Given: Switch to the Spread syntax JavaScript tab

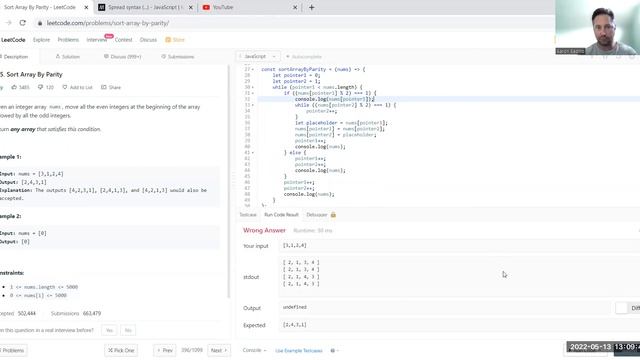Looking at the screenshot, I should 145,7.
